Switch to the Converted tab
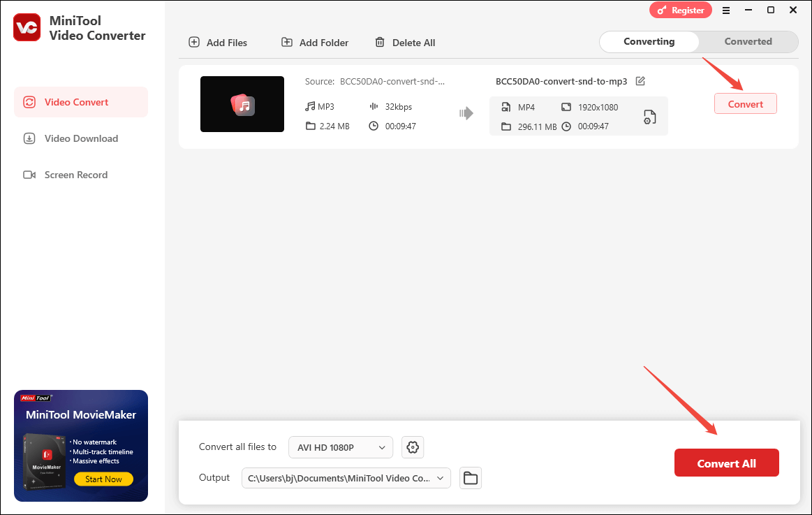Viewport: 812px width, 515px height. point(748,41)
